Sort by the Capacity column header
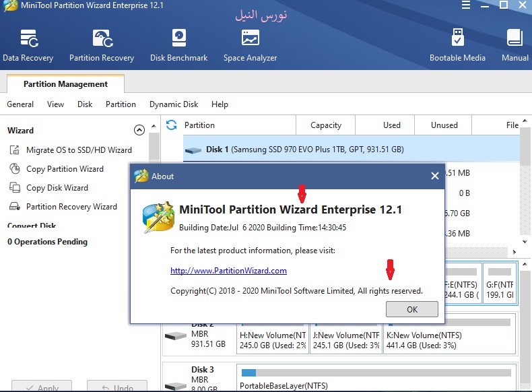Viewport: 532px width, 392px height. [326, 125]
